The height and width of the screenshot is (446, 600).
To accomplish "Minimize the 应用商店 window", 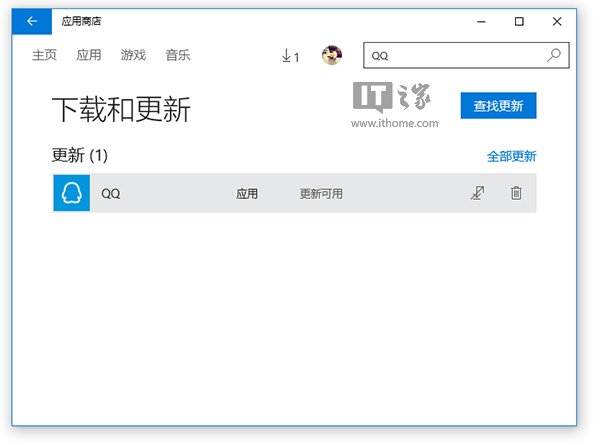I will (x=481, y=22).
